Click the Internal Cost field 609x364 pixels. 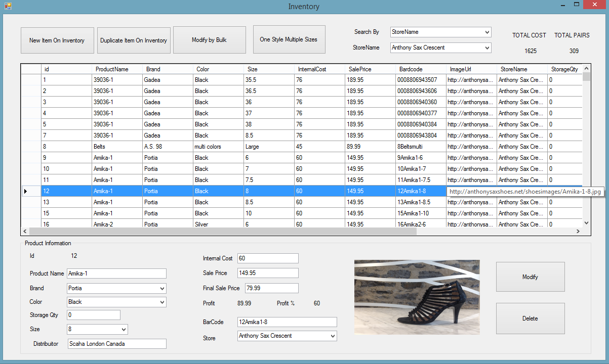268,258
